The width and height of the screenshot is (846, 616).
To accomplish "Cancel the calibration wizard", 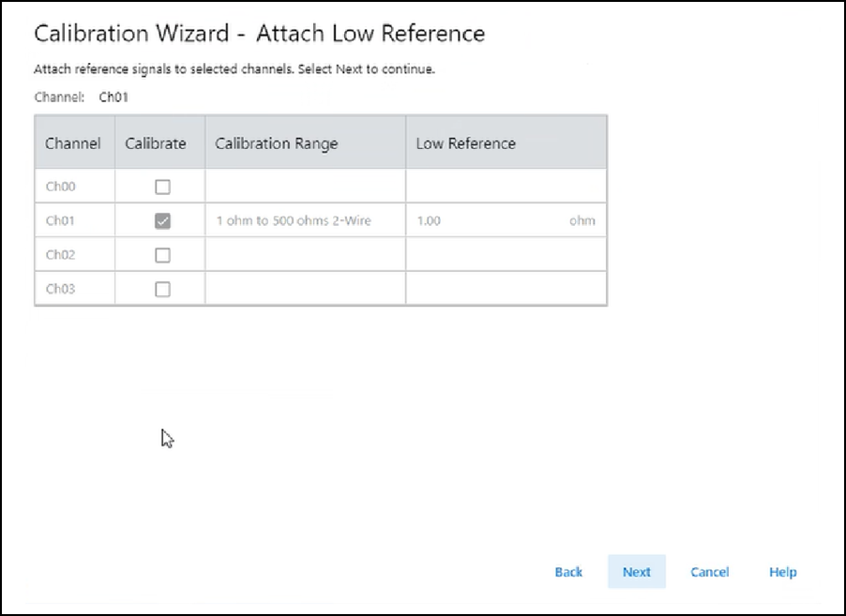I will click(709, 572).
